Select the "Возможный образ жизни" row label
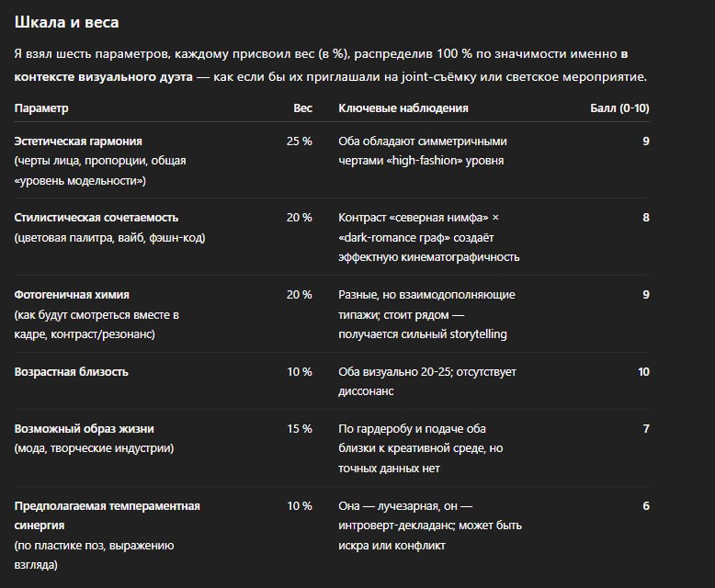 [85, 429]
